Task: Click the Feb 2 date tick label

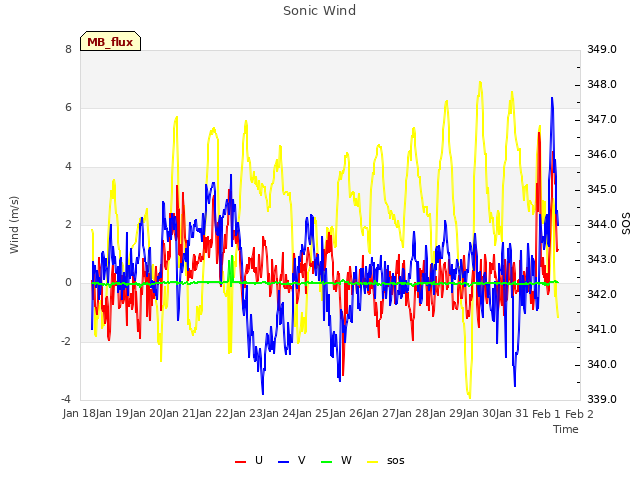Action: 580,414
